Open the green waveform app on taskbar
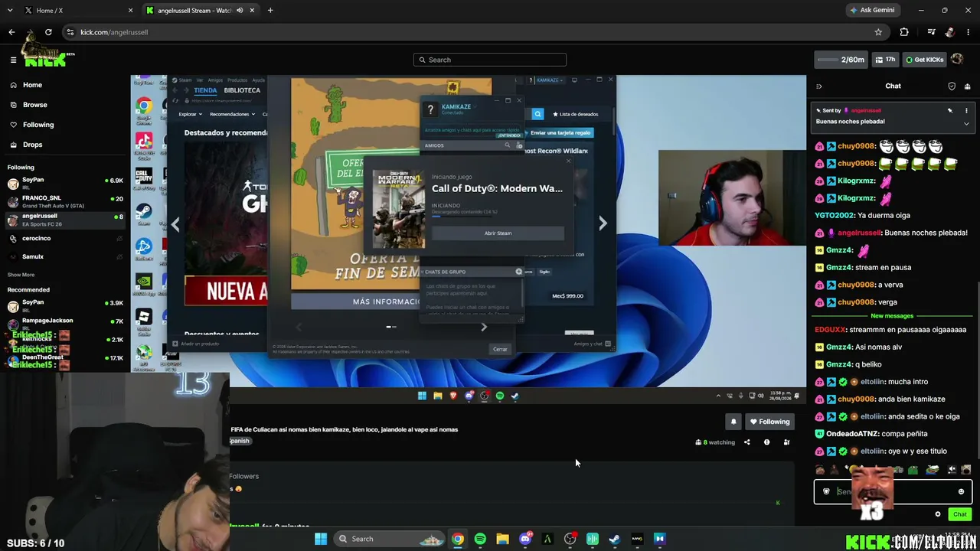The image size is (980, 551). pos(593,539)
